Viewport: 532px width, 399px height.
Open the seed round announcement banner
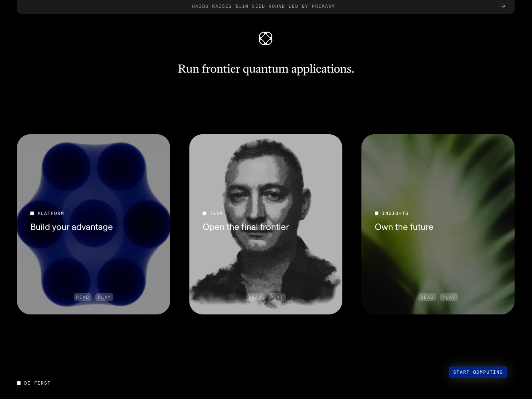263,6
